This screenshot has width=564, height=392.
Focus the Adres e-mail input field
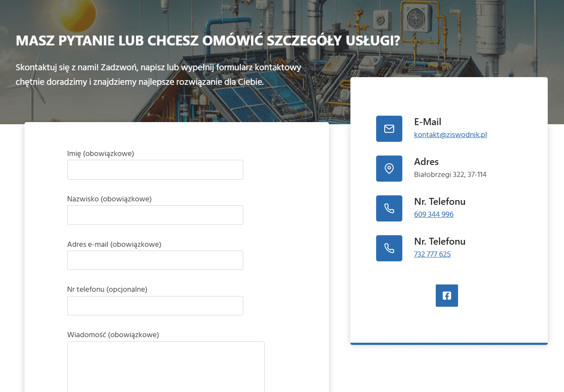(x=155, y=260)
